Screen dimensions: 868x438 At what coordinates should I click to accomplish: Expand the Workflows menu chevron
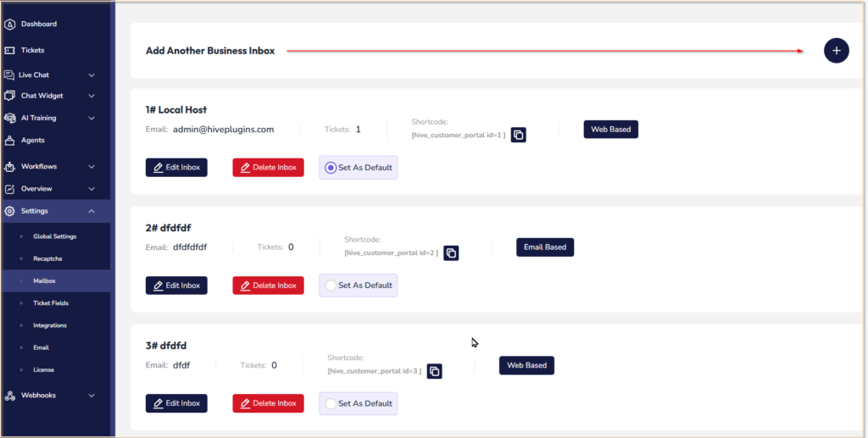[x=92, y=166]
